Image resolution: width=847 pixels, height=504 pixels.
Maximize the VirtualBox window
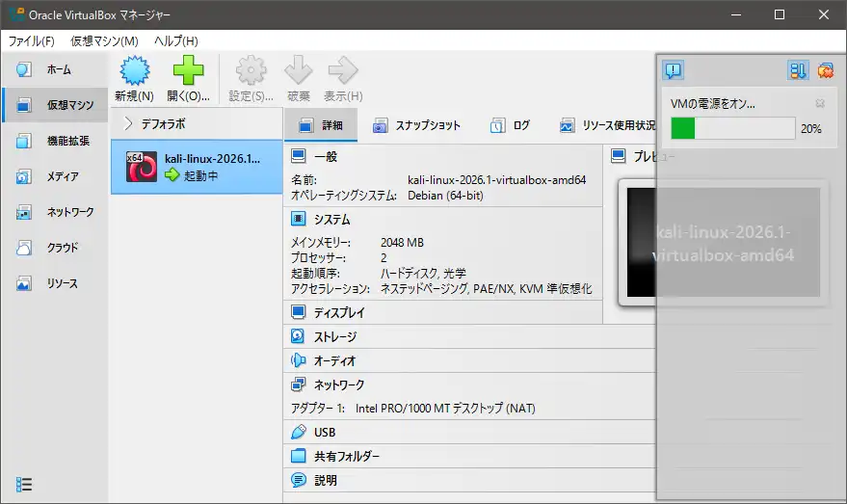pyautogui.click(x=780, y=14)
